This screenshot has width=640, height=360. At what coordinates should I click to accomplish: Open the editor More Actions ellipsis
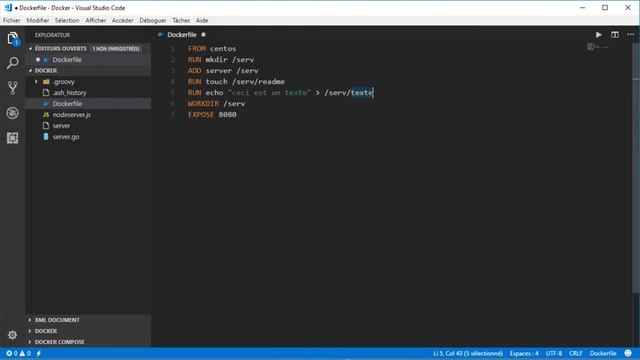click(x=631, y=35)
